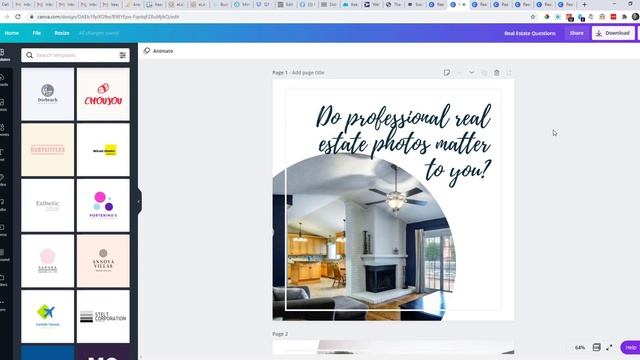Select the Porterino's logo template
640x360 pixels.
click(x=103, y=205)
